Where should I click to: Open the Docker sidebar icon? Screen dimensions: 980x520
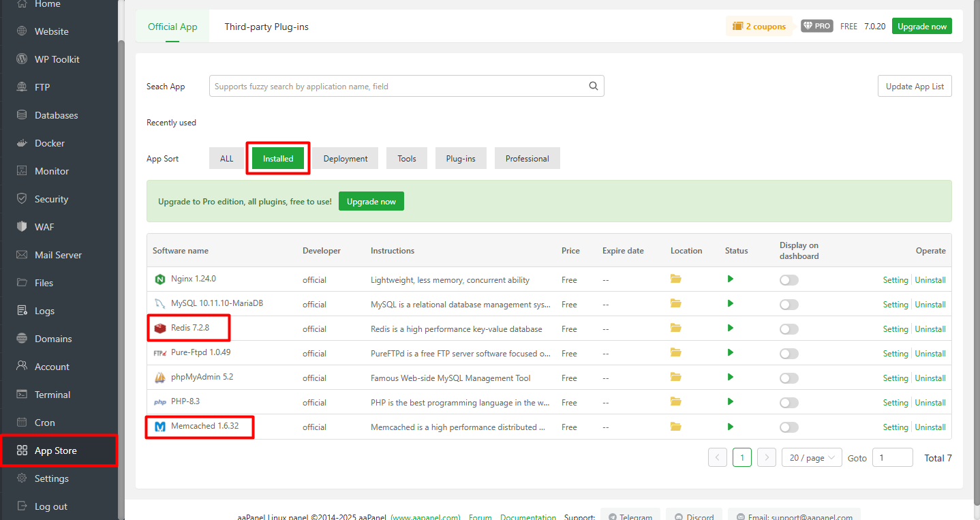(22, 143)
